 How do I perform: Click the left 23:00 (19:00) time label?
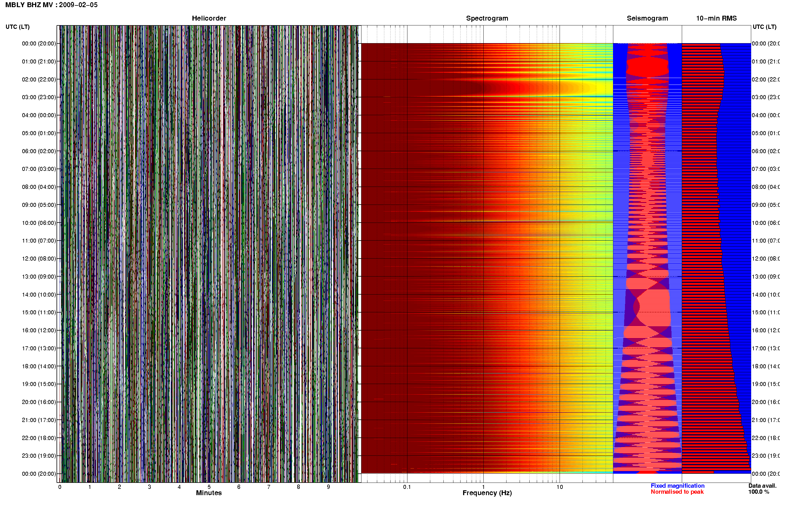pyautogui.click(x=39, y=456)
